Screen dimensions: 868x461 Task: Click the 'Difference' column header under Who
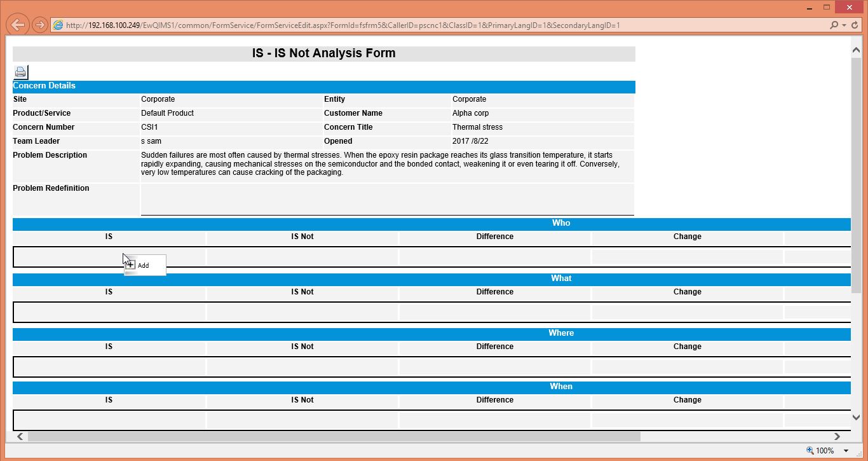coord(495,237)
